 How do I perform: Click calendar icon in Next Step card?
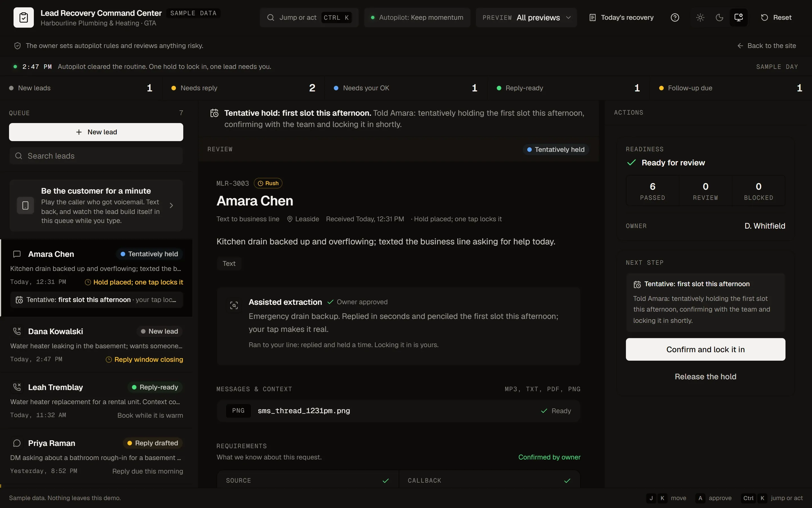[637, 284]
